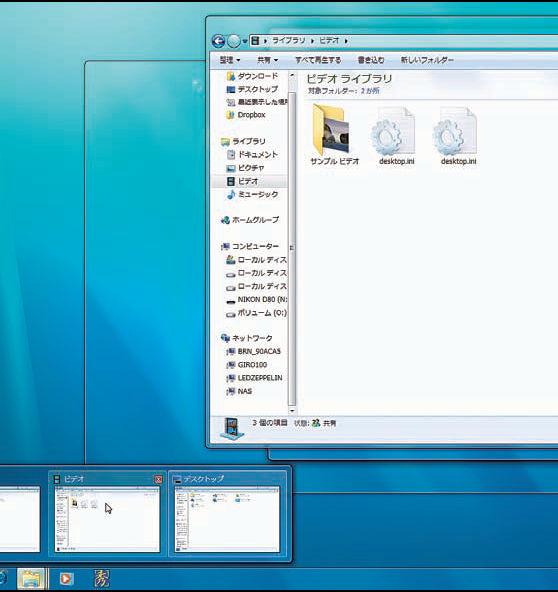Create folder with 新しいフォルダー
Viewport: 558px width, 592px height.
(427, 60)
